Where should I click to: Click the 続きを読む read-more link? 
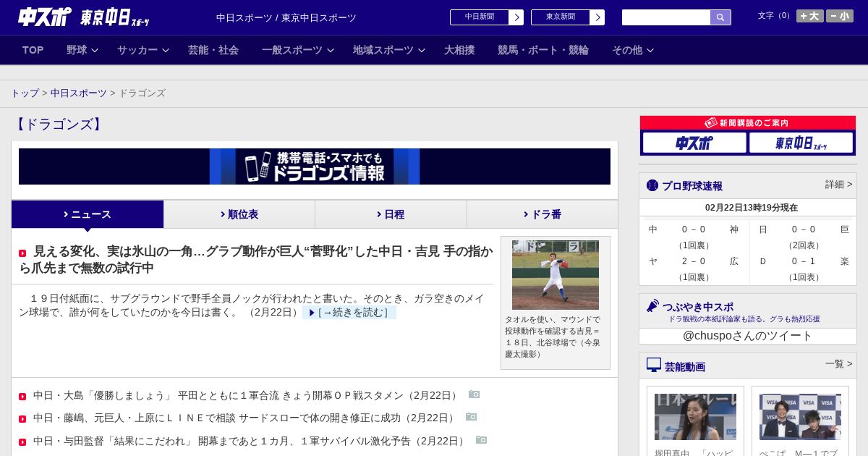tap(349, 313)
